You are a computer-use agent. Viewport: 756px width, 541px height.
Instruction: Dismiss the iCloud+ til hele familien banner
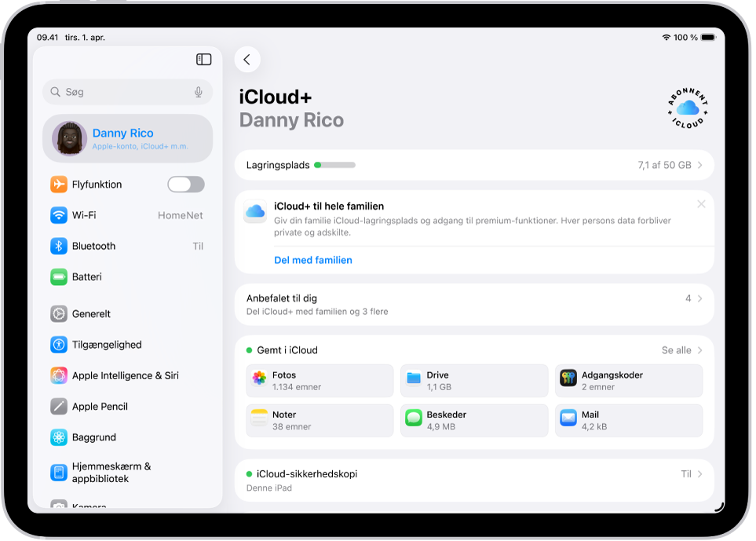point(701,204)
